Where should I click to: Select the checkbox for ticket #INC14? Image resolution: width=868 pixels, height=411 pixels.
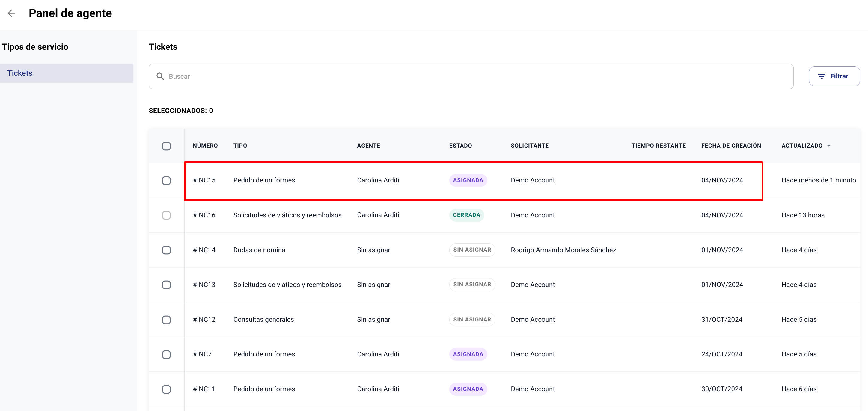coord(166,250)
